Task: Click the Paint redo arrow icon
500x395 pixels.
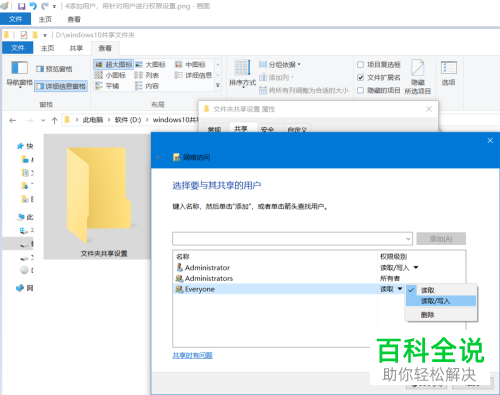Action: [x=45, y=6]
